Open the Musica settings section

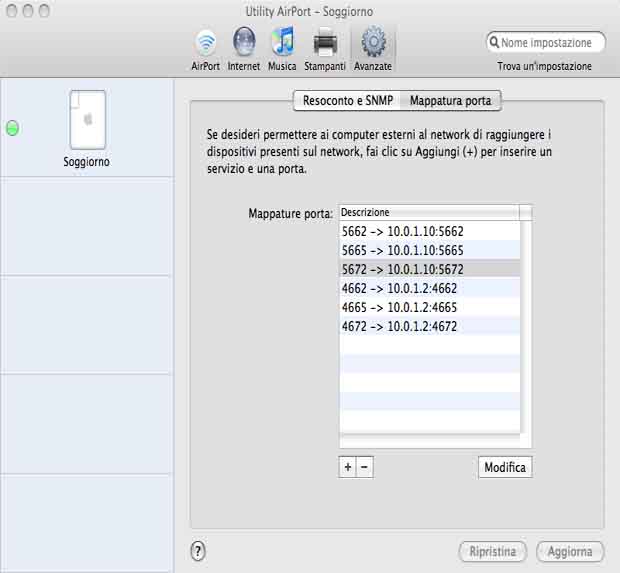pyautogui.click(x=282, y=49)
